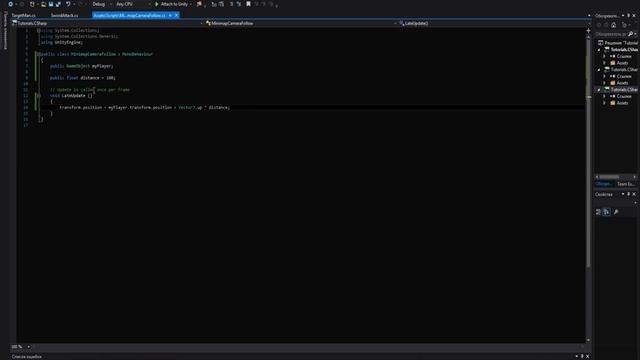Click the Undo toolbar icon
This screenshot has height=360, width=640.
68,4
